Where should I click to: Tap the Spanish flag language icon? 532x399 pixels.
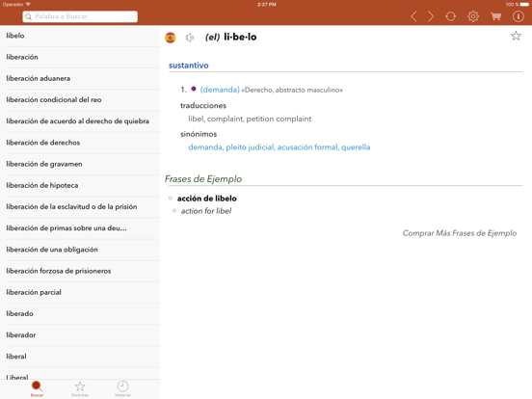coord(171,38)
